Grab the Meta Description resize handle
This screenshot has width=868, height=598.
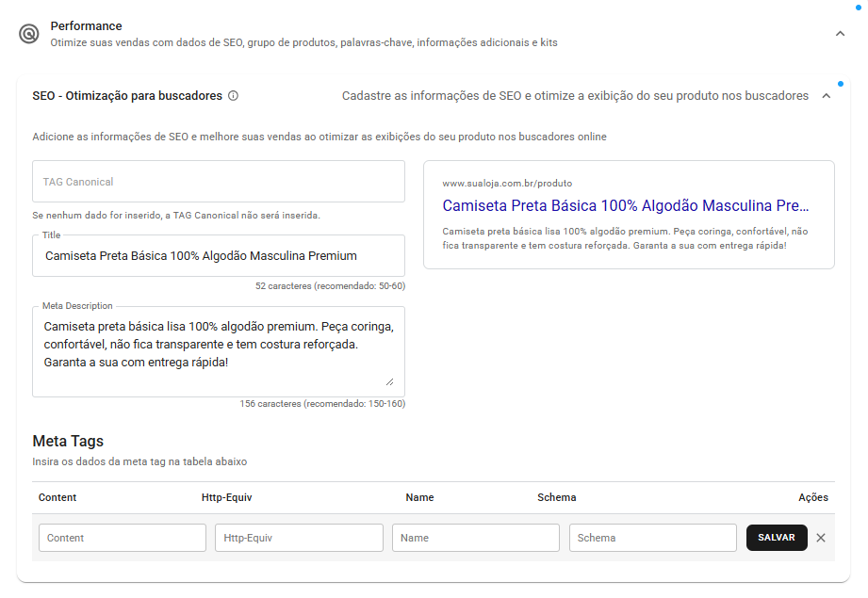pos(390,381)
